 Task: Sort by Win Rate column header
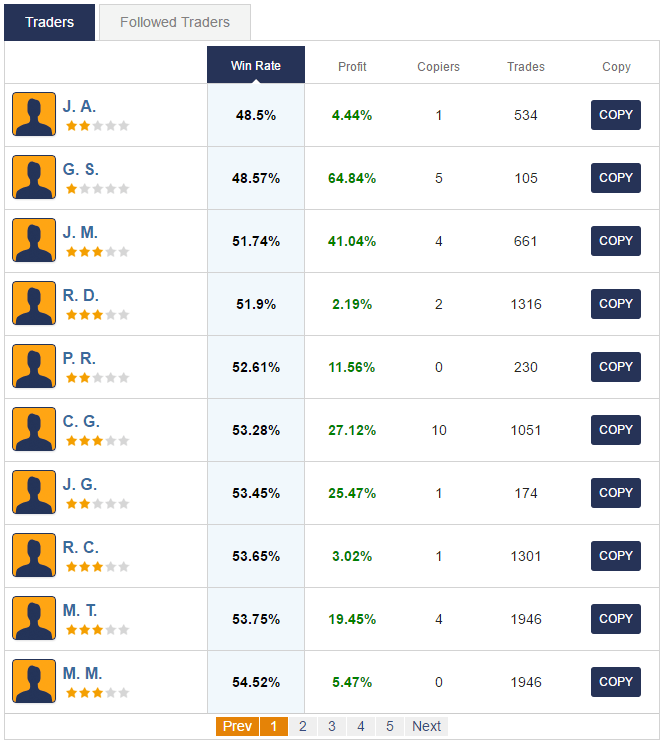coord(256,66)
